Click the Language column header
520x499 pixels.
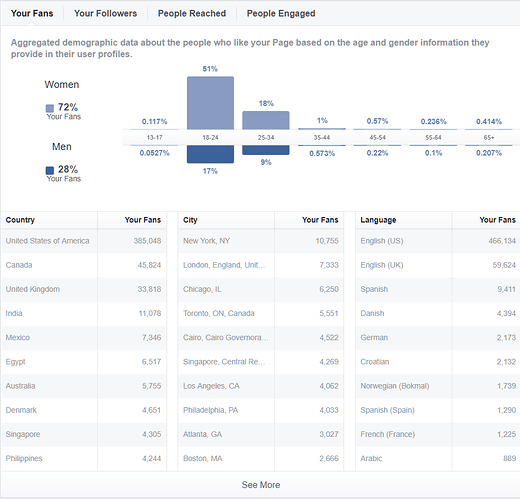378,220
